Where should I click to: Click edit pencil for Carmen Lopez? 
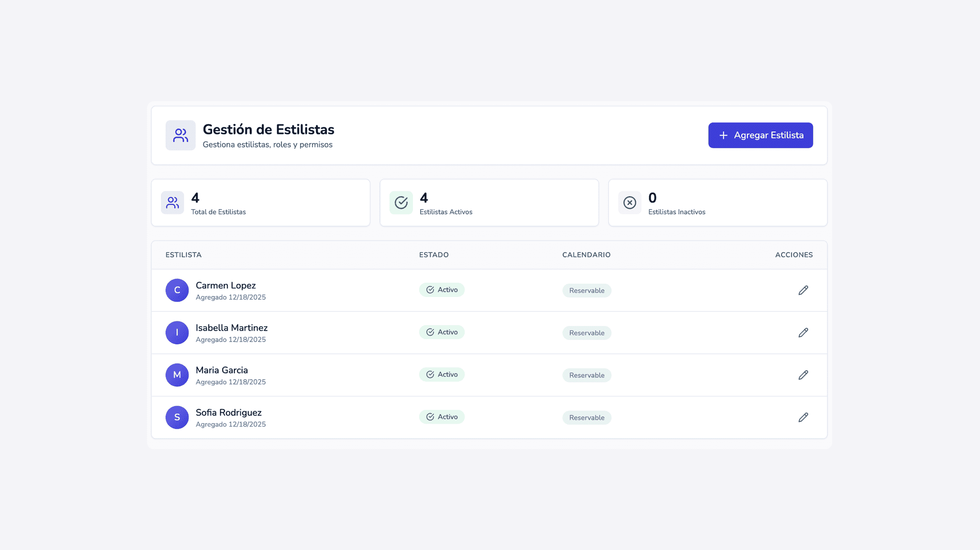pyautogui.click(x=803, y=290)
